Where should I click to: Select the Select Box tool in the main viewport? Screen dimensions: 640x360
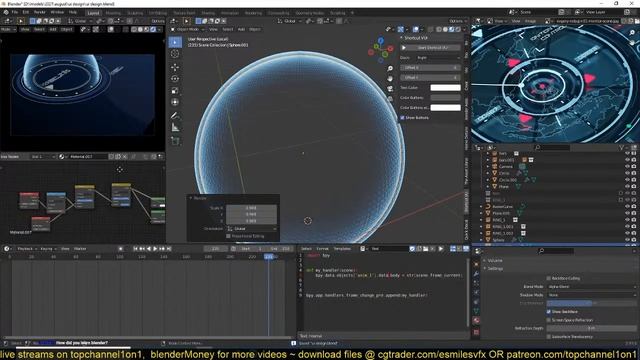pos(175,42)
